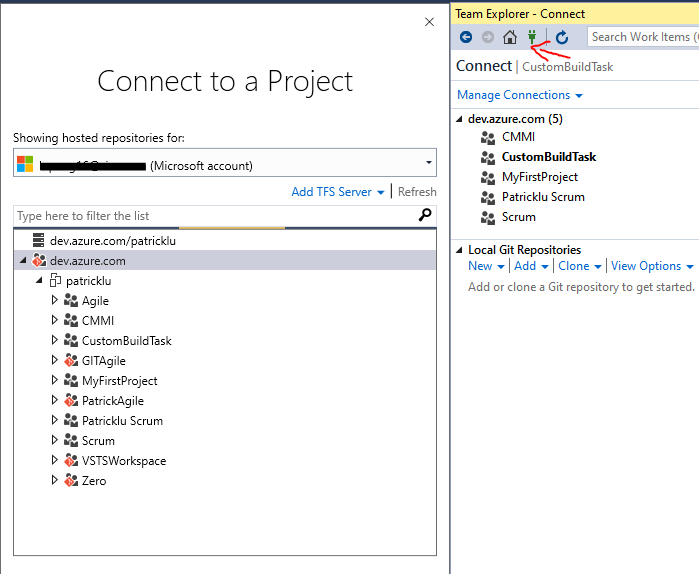Collapse the dev.azure.com node in dialog

[23, 260]
